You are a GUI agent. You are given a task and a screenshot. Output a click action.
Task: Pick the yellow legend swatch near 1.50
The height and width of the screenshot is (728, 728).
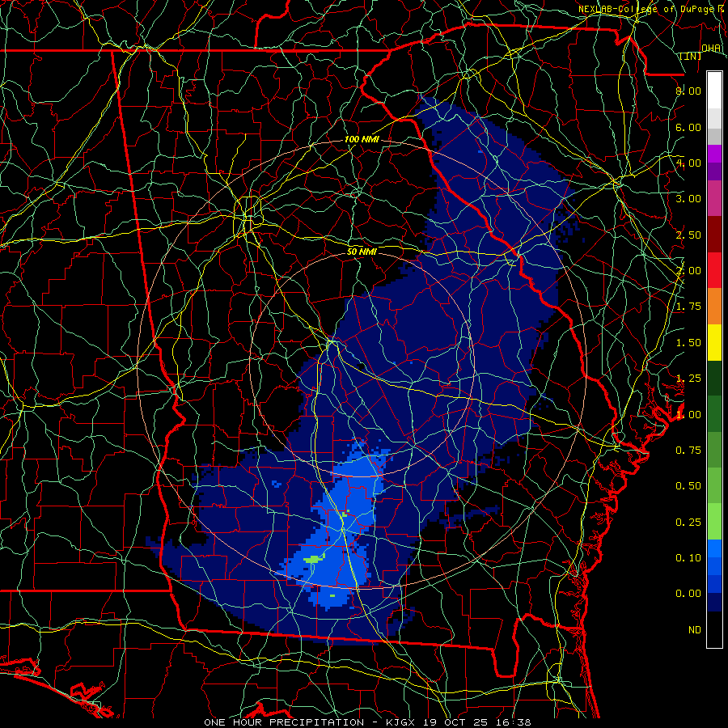(714, 343)
